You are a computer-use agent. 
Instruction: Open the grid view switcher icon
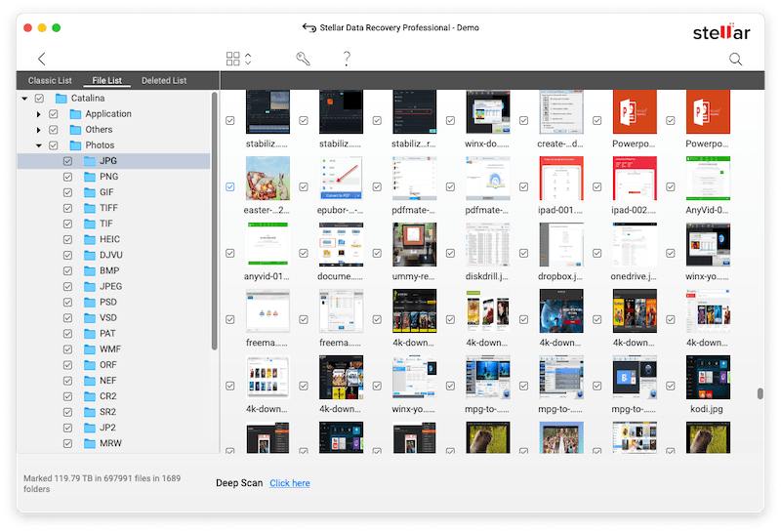click(x=233, y=60)
